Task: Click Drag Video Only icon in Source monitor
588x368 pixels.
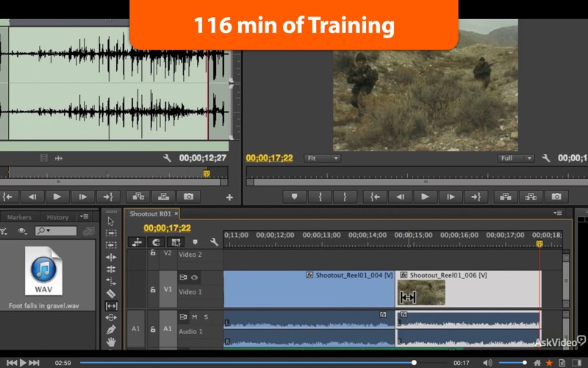Action: pos(44,158)
